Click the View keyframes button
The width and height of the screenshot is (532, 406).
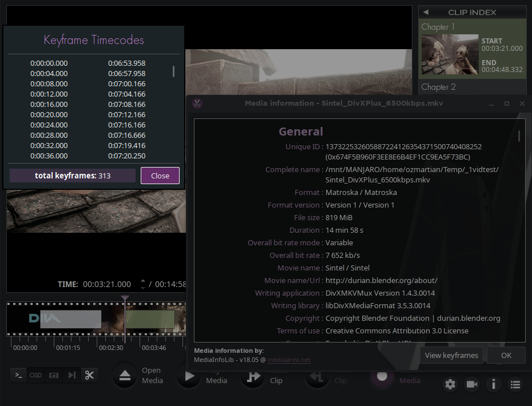451,355
